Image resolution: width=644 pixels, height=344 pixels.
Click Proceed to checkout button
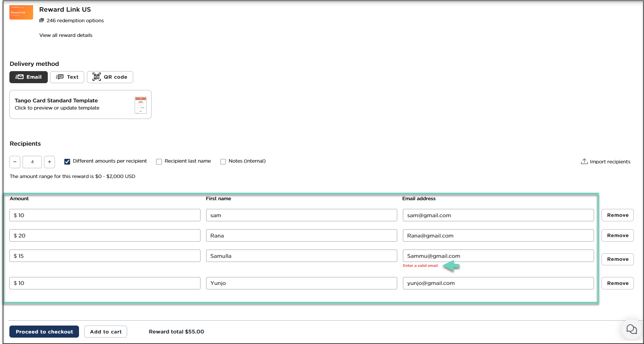point(44,332)
